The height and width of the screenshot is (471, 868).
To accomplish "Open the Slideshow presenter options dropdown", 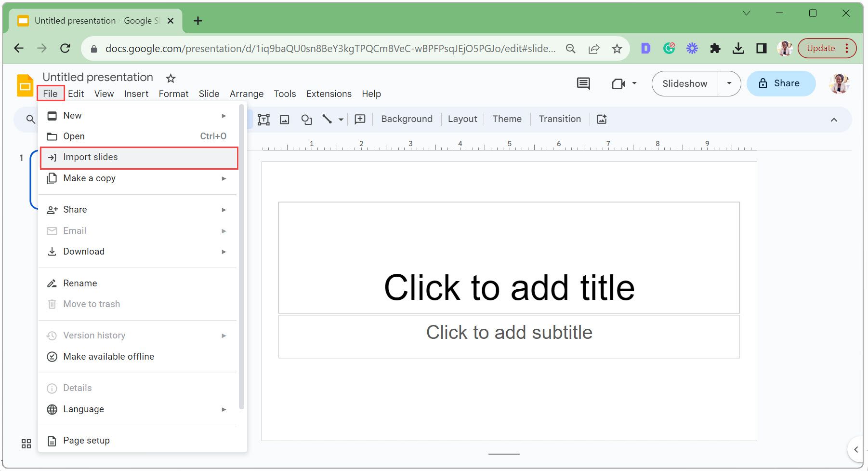I will 729,83.
